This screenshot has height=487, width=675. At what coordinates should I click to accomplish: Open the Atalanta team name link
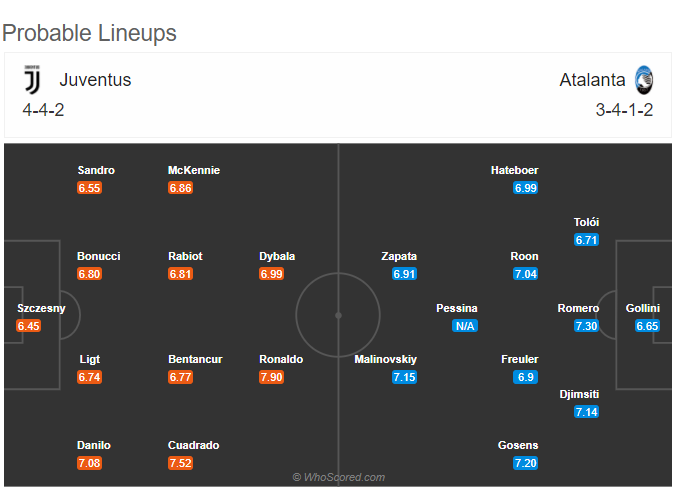tap(592, 80)
